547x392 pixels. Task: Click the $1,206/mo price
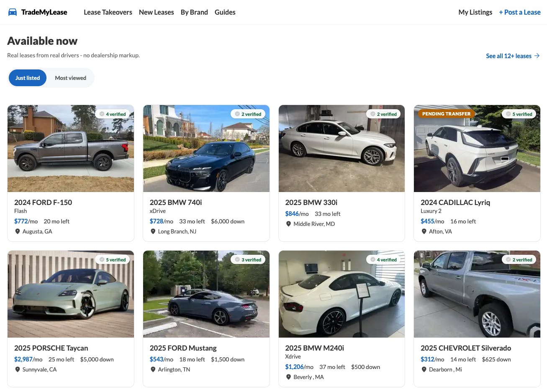pos(299,367)
